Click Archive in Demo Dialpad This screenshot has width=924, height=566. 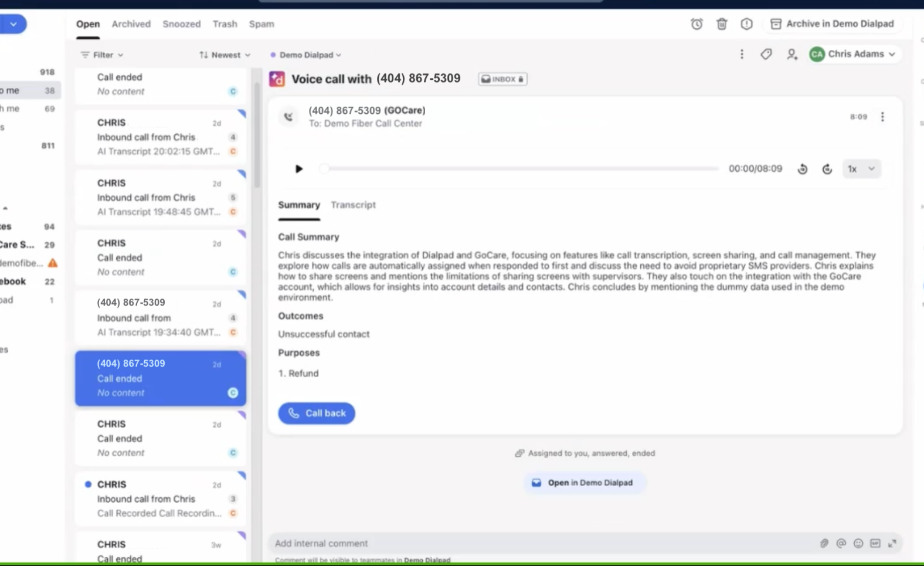pos(832,24)
